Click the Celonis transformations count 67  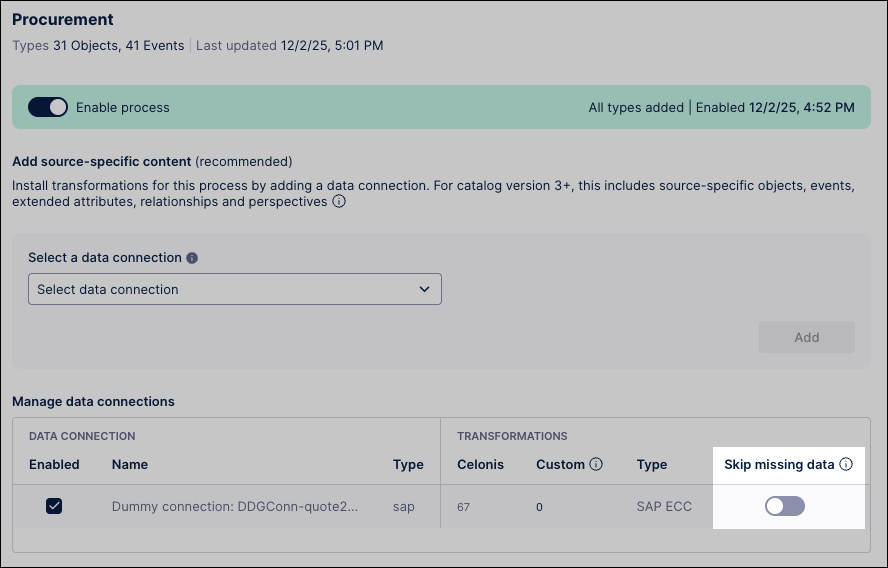464,507
